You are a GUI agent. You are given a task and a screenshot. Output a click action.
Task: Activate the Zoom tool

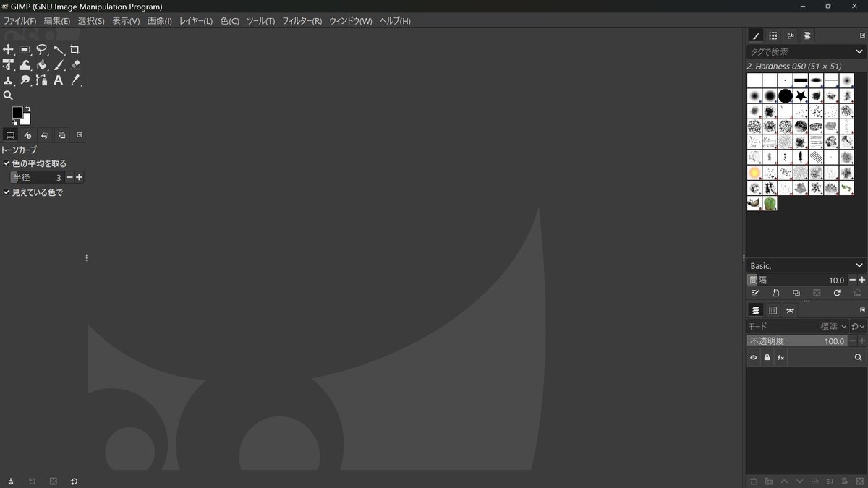point(9,95)
